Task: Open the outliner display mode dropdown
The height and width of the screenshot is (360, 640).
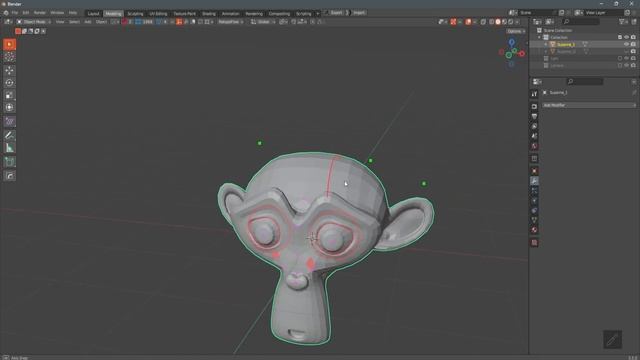Action: click(x=550, y=22)
